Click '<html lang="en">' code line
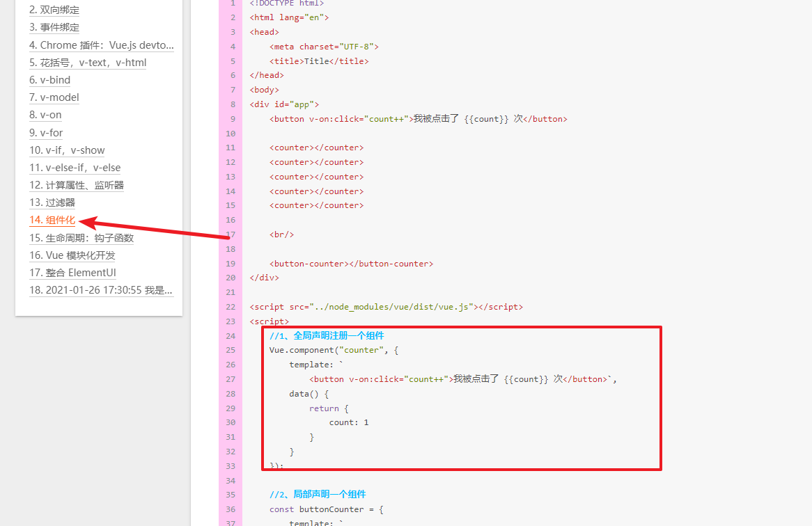Screen dimensions: 812x526 (289, 17)
